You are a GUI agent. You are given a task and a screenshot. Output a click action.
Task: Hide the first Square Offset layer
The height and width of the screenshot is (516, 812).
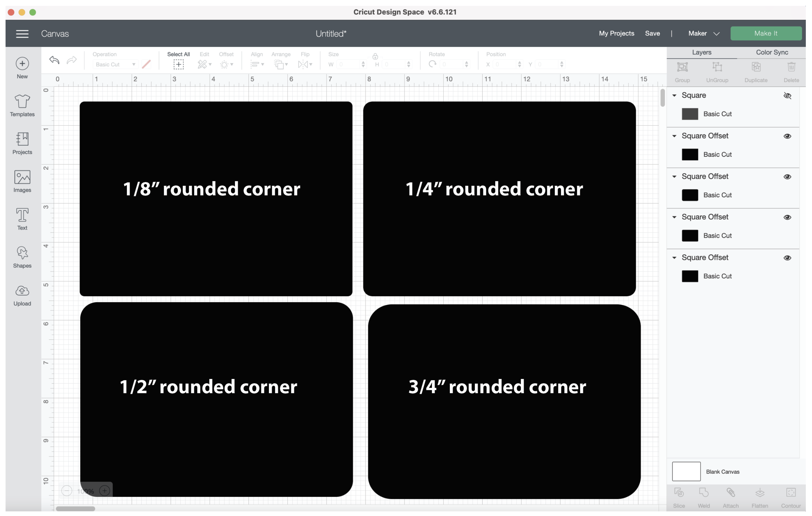click(x=787, y=136)
